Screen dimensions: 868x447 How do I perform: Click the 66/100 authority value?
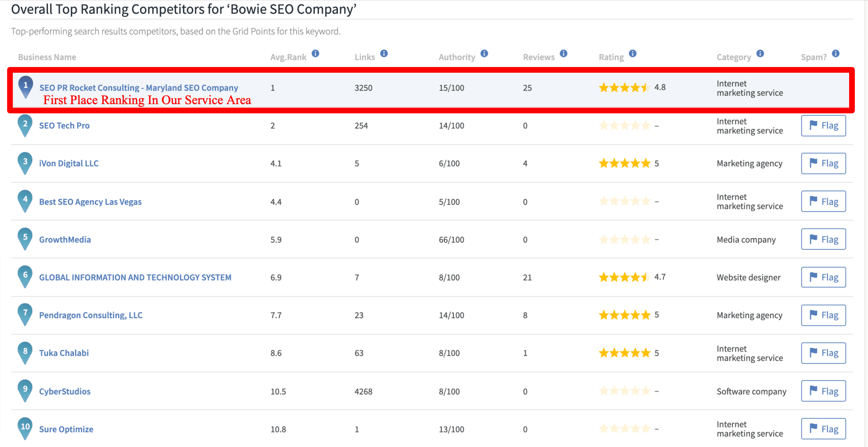(451, 240)
